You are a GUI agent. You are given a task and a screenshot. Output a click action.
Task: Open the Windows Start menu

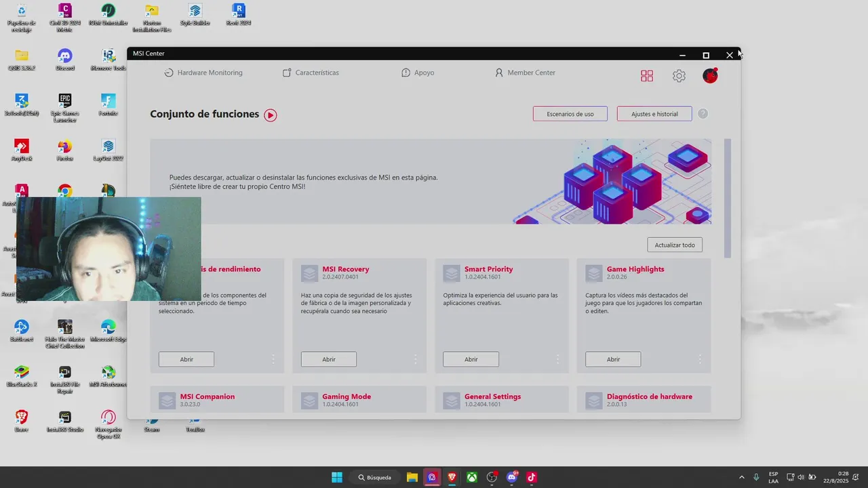337,477
